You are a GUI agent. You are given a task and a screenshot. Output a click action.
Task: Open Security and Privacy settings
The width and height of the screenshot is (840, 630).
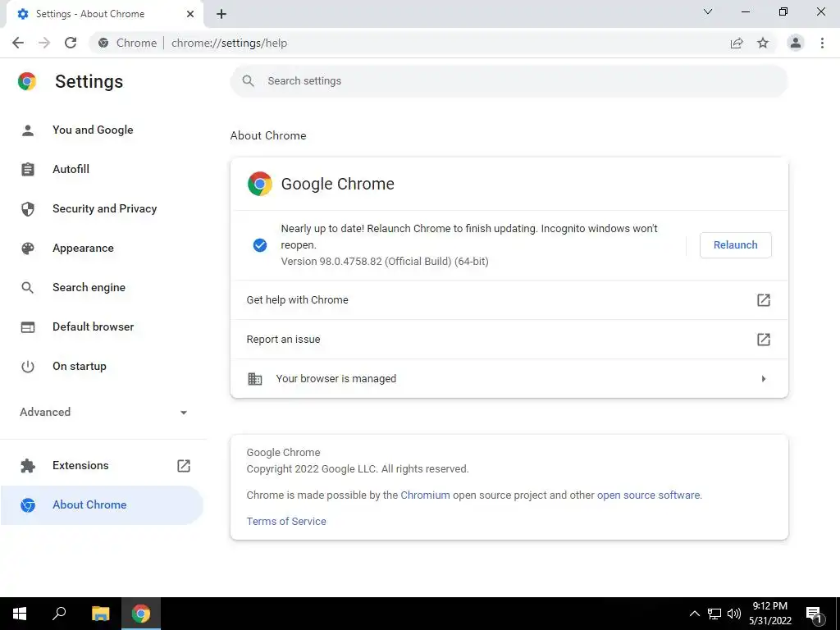pyautogui.click(x=103, y=208)
